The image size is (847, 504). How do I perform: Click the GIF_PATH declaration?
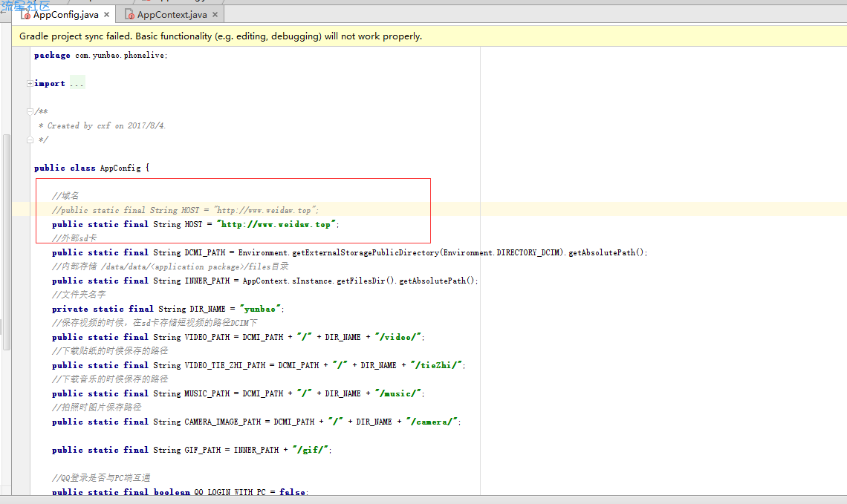tap(192, 450)
